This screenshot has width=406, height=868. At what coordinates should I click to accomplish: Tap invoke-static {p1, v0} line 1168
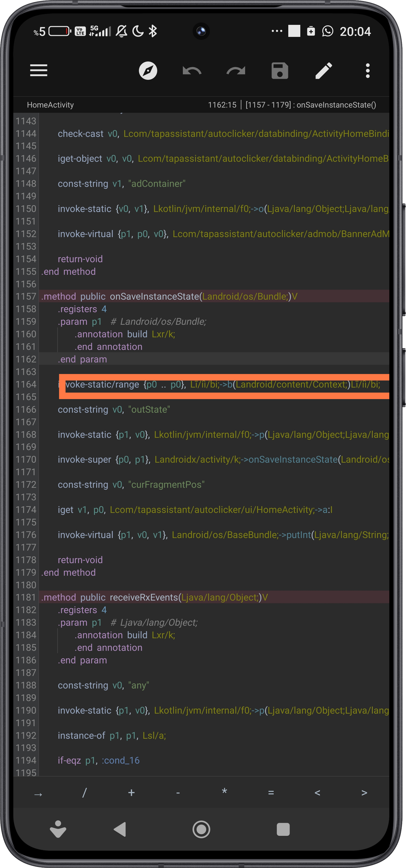pyautogui.click(x=223, y=435)
